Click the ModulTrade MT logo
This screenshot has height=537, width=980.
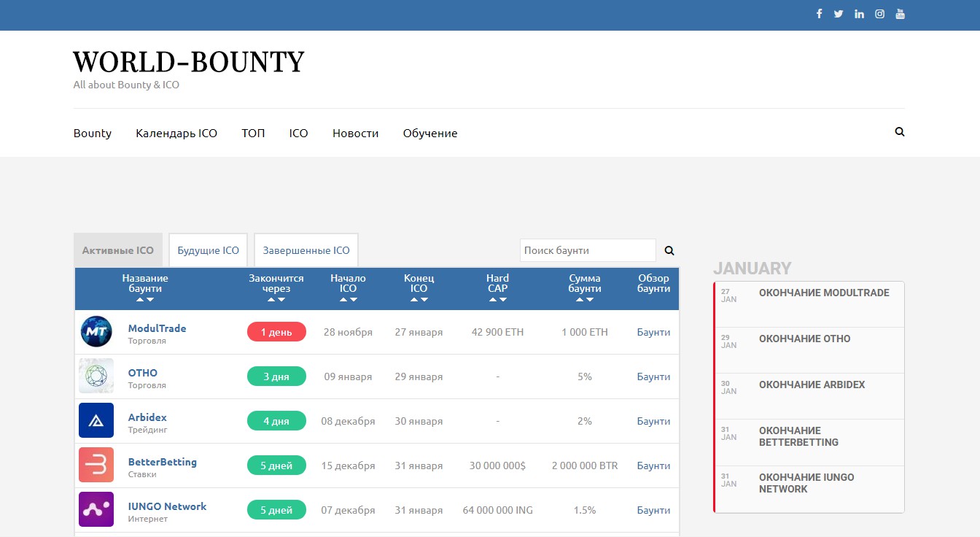(x=96, y=332)
